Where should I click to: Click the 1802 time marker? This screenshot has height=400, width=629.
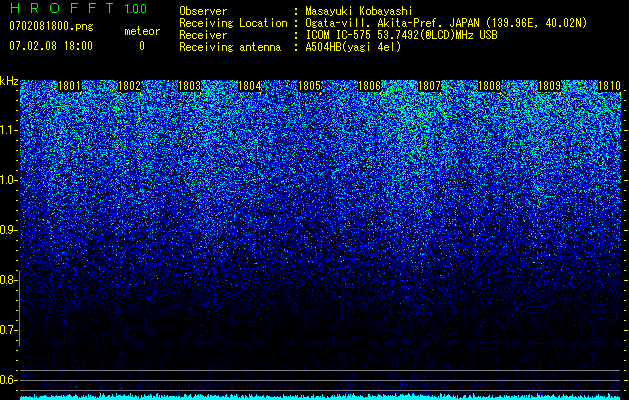tap(130, 86)
